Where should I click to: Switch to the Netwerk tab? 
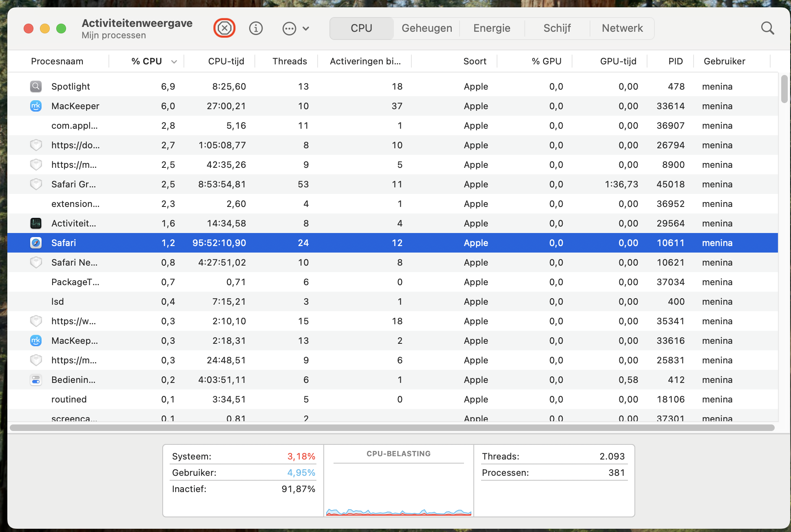click(622, 28)
